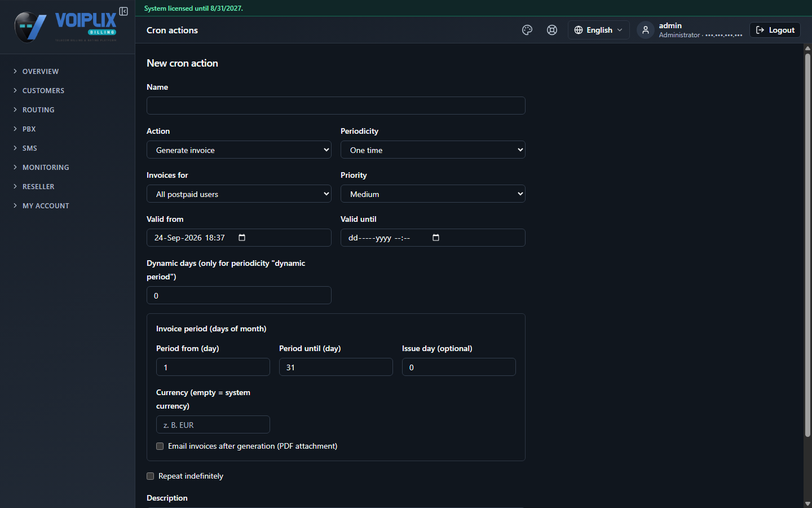Open the Invoices for dropdown

click(239, 194)
